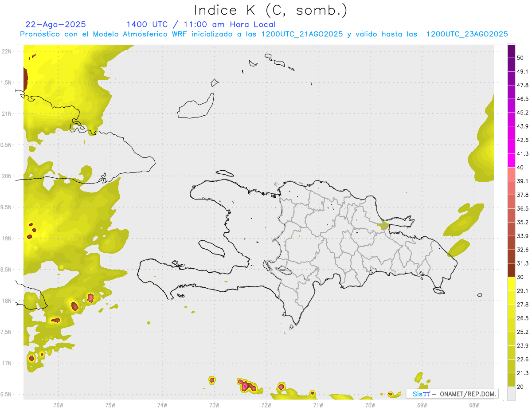The image size is (532, 411).
Task: Pick the magenta swatch between 40 and 41.3
Action: click(511, 160)
